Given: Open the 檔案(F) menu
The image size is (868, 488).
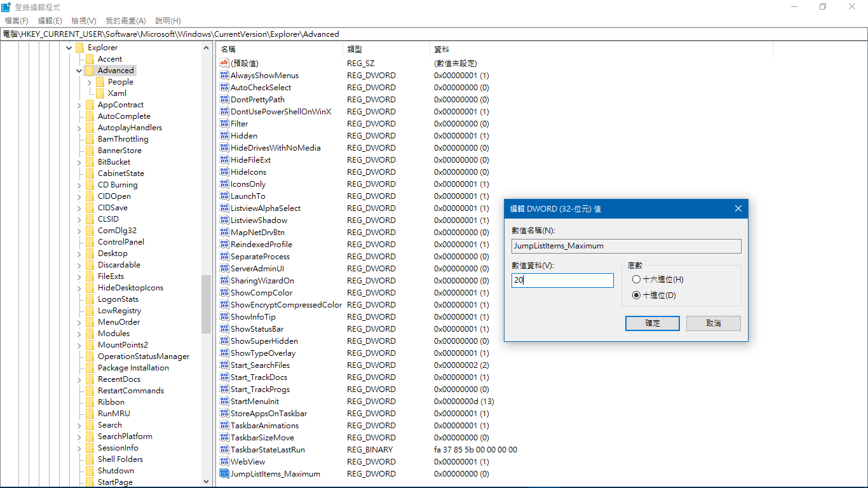Looking at the screenshot, I should click(17, 21).
